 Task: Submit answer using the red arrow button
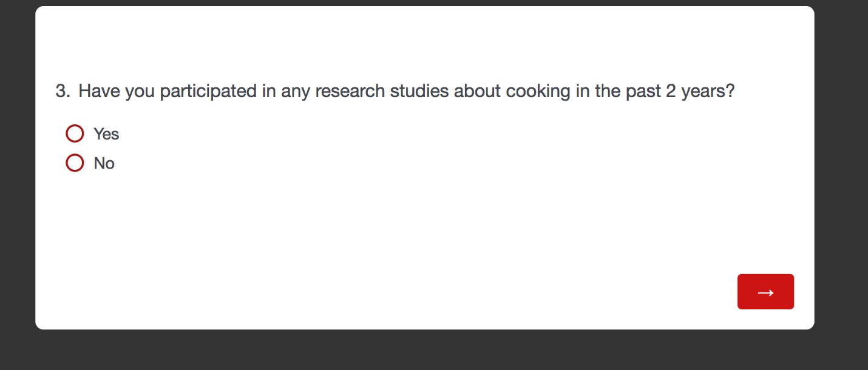point(765,292)
